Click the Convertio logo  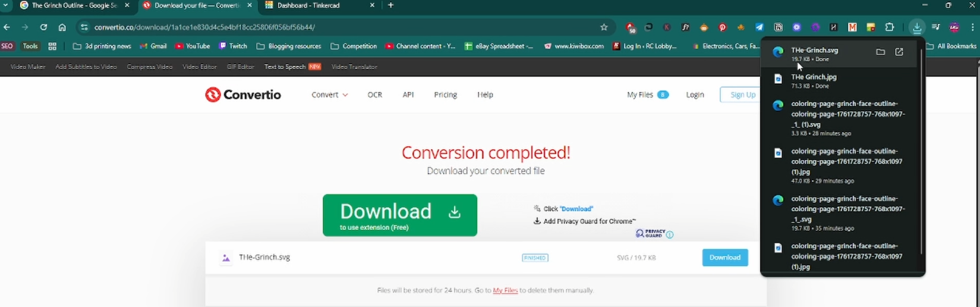tap(243, 95)
